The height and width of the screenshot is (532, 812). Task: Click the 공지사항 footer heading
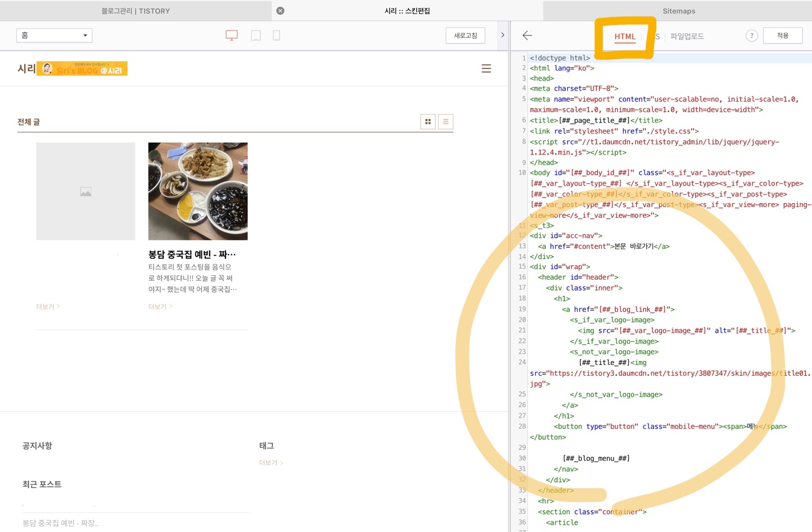37,446
